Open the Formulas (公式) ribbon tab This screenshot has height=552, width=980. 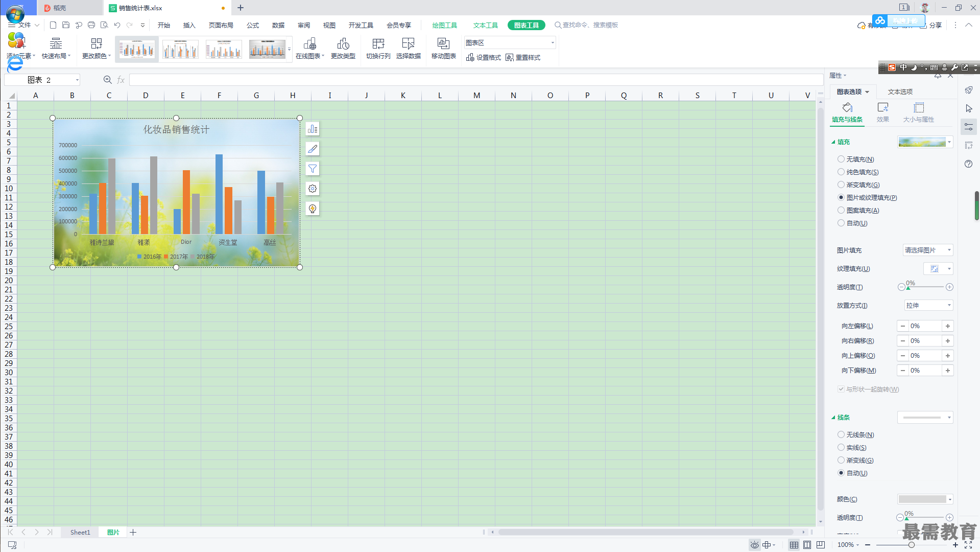(252, 25)
